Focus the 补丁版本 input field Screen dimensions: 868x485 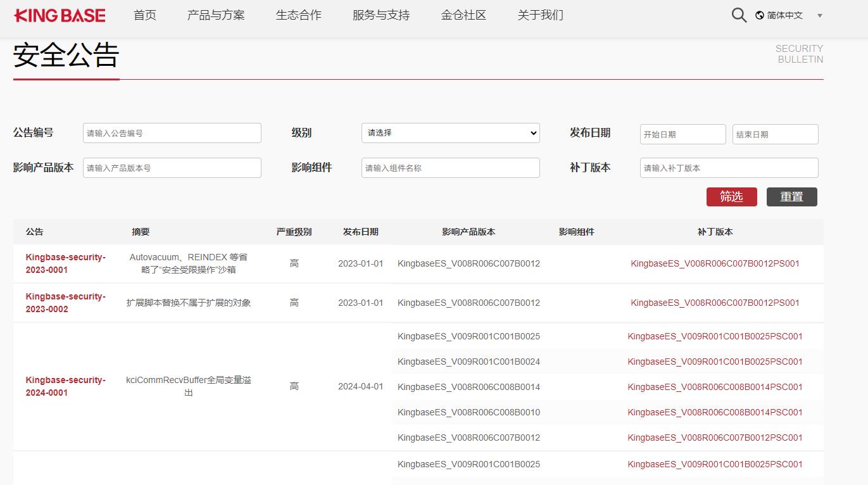(729, 168)
